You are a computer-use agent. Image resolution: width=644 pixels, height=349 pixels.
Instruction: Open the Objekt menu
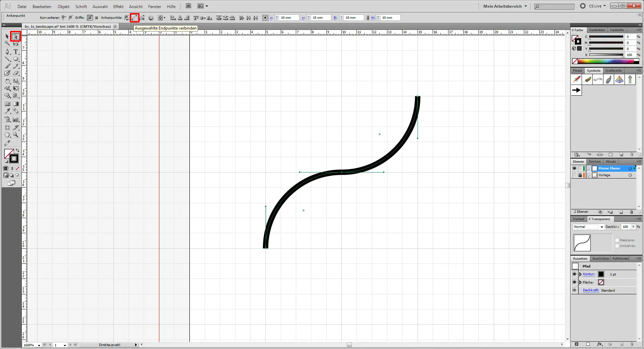(63, 6)
